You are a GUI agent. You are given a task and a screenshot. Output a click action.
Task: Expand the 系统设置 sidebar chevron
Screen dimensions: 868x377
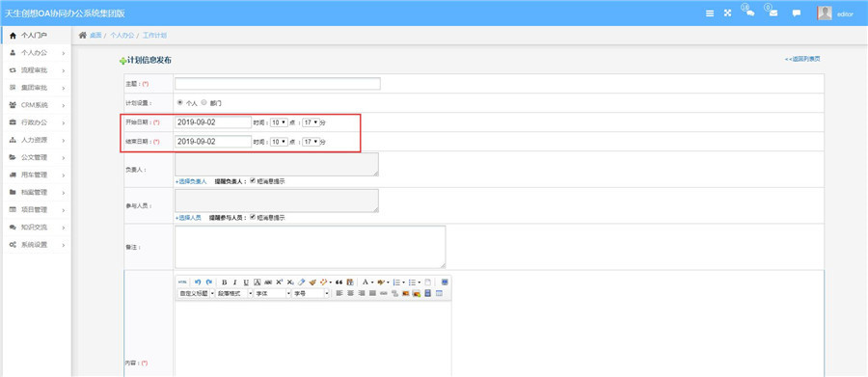click(64, 245)
